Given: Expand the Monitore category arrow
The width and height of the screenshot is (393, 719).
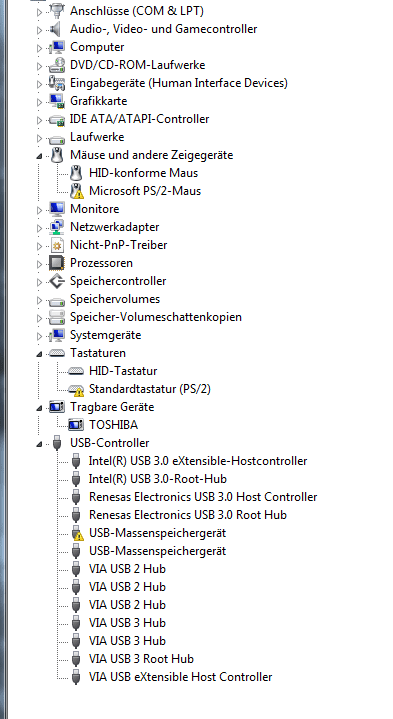Looking at the screenshot, I should tap(39, 210).
